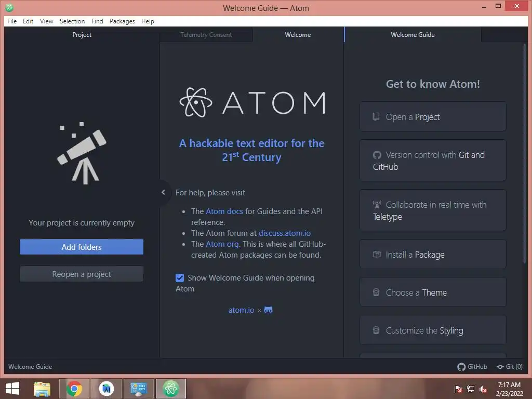Click the Atom app icon in title bar
The width and height of the screenshot is (532, 399).
pos(9,7)
